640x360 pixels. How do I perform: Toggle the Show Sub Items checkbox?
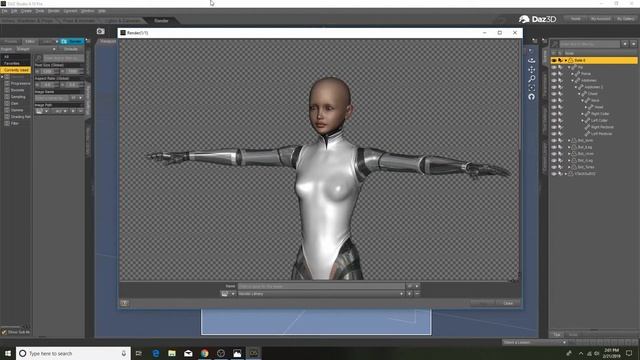[4, 332]
